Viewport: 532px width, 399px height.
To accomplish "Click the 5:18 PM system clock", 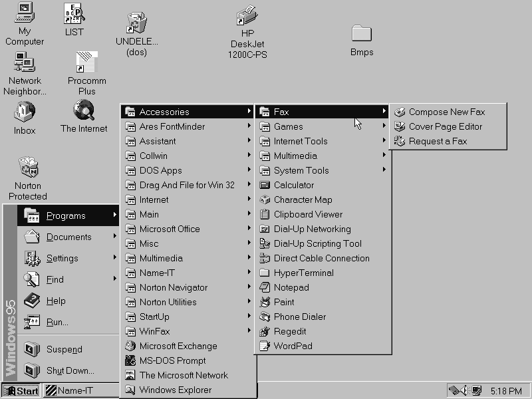I will point(507,390).
